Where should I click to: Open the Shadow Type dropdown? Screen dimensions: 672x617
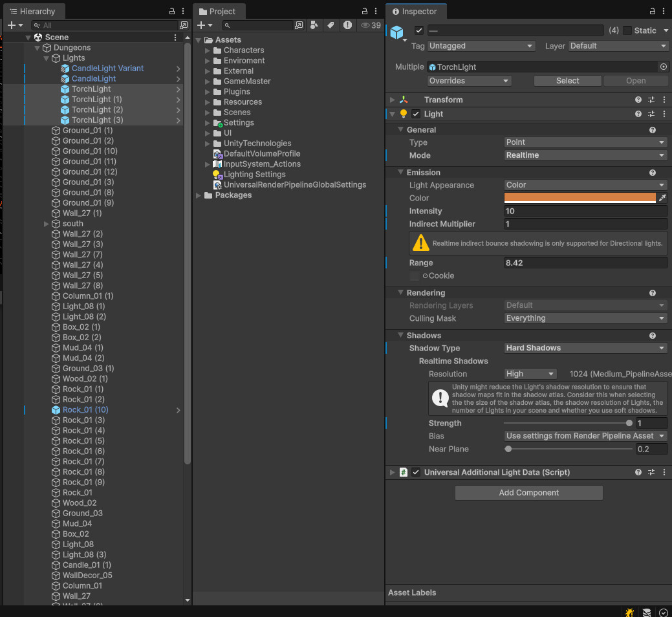pyautogui.click(x=584, y=348)
